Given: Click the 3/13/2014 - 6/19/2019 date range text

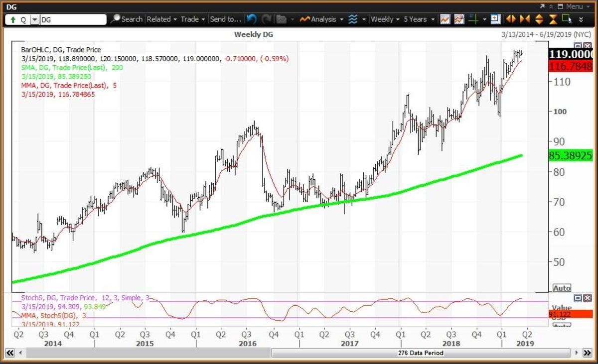Looking at the screenshot, I should 546,34.
